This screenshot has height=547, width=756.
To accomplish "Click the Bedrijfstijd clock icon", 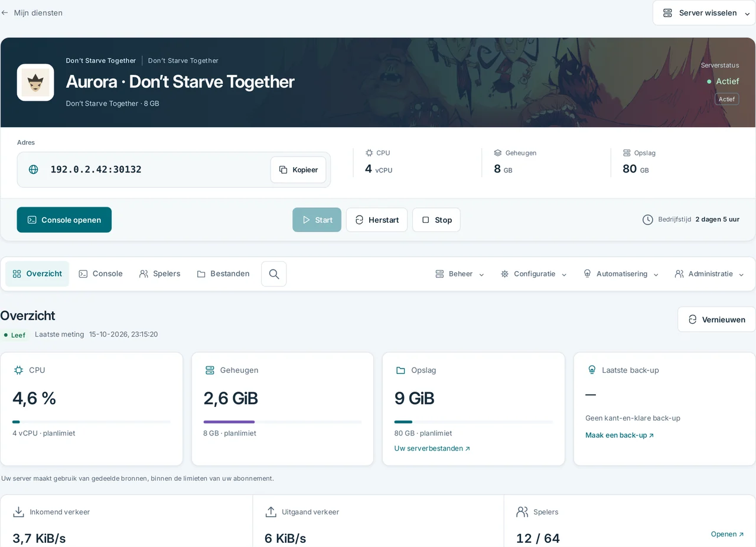I will tap(648, 220).
